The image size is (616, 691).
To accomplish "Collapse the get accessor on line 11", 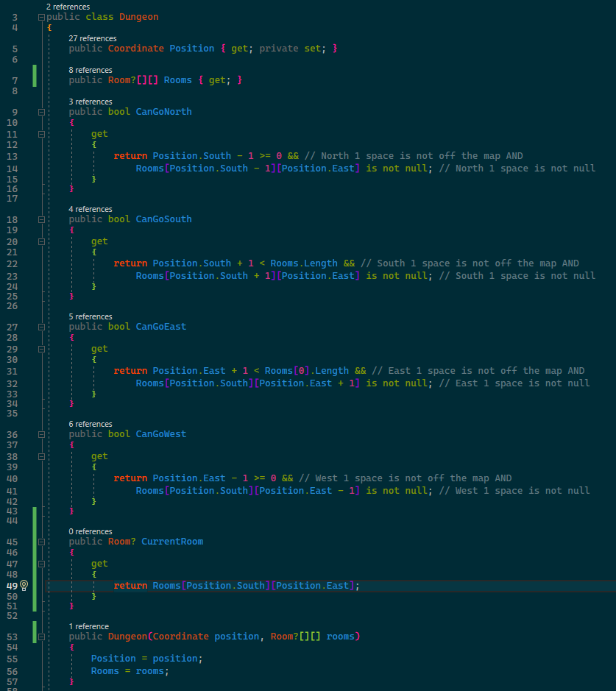I will (41, 134).
